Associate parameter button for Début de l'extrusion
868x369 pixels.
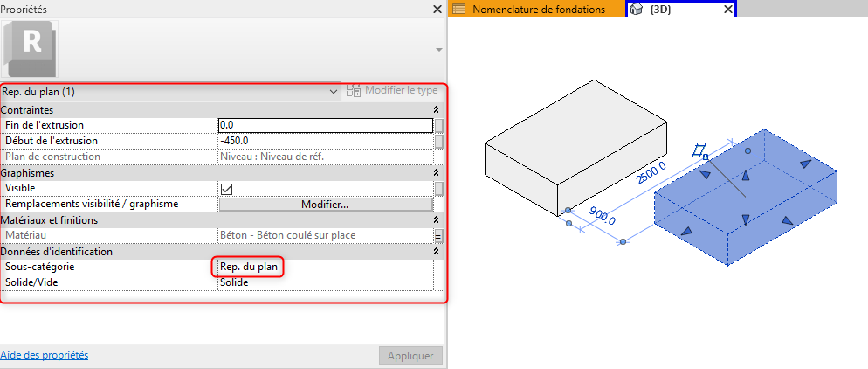pyautogui.click(x=439, y=141)
